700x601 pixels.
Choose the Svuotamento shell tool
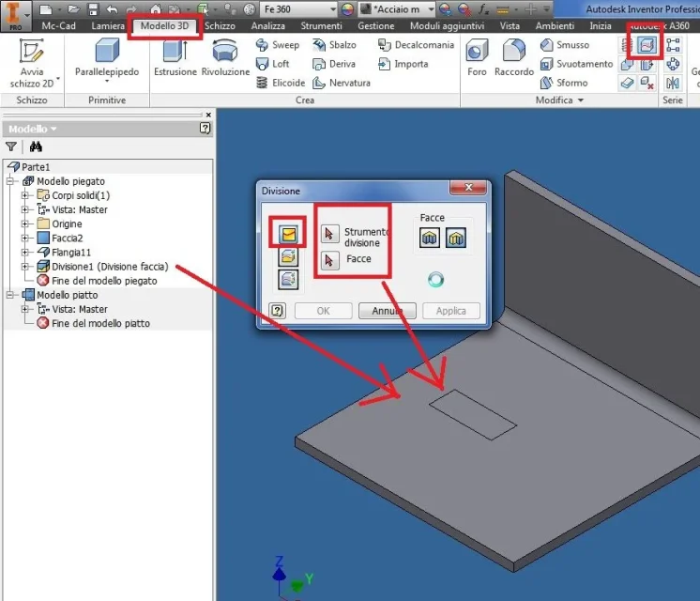pyautogui.click(x=576, y=64)
